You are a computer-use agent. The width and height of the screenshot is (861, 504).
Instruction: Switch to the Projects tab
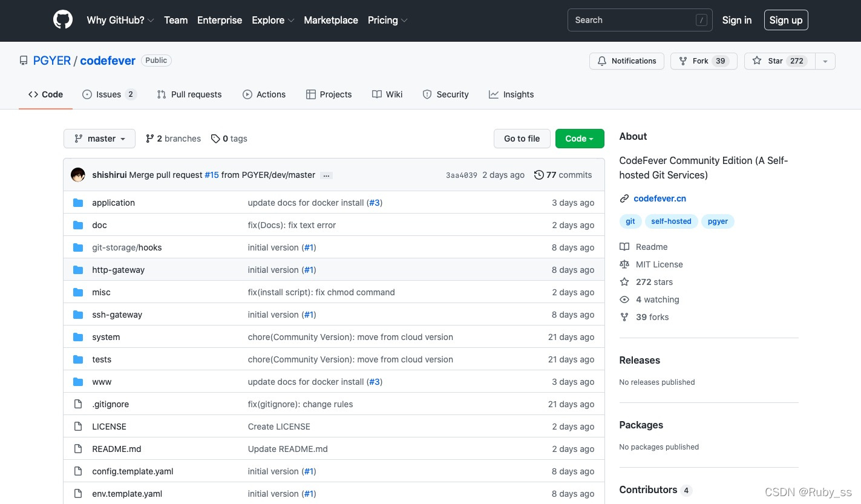pos(329,94)
